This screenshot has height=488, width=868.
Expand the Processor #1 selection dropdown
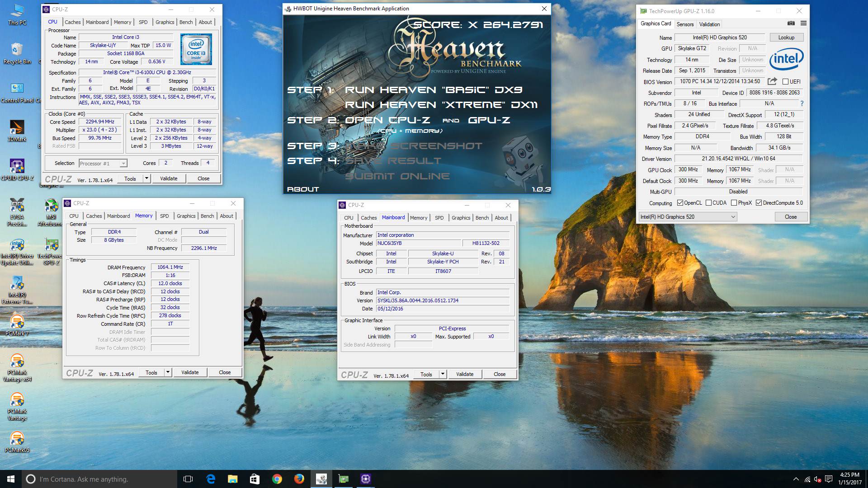tap(123, 164)
